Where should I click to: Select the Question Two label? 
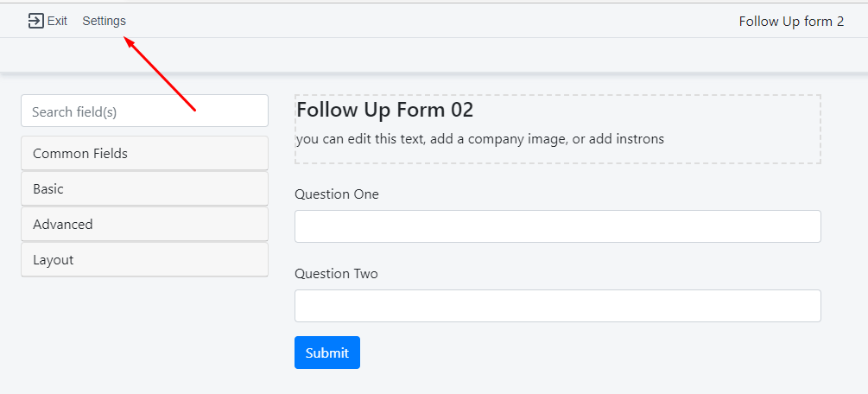click(x=337, y=274)
